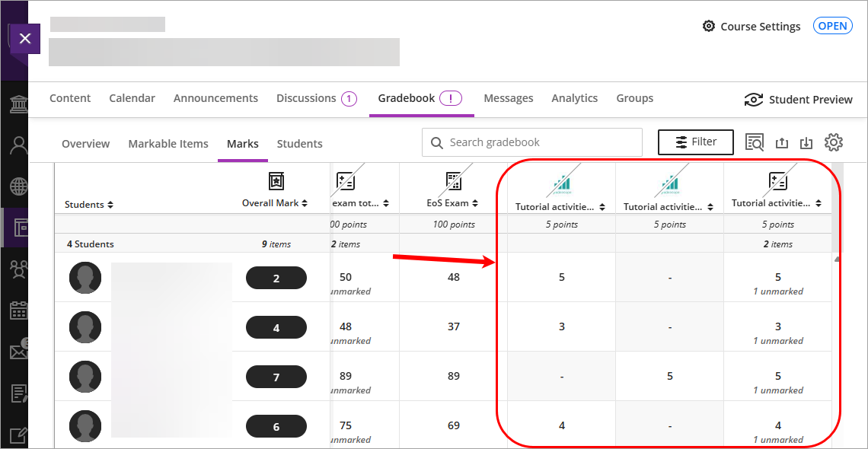
Task: Click the gradebook search/preview icon beside Filter
Action: click(755, 142)
